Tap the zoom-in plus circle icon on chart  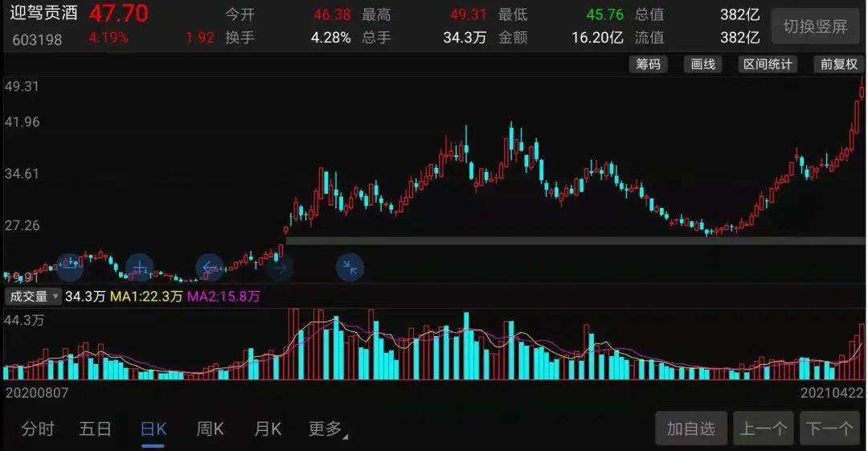pos(140,268)
